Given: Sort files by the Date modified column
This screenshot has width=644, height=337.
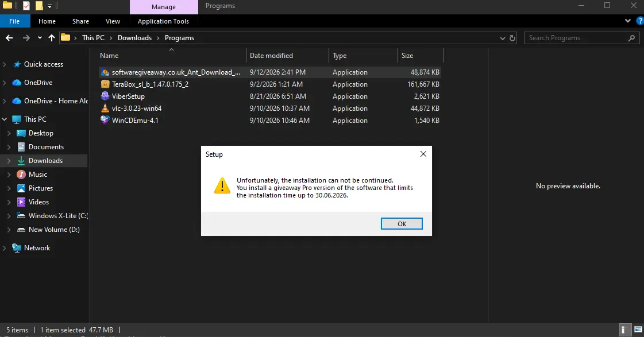Looking at the screenshot, I should tap(271, 56).
